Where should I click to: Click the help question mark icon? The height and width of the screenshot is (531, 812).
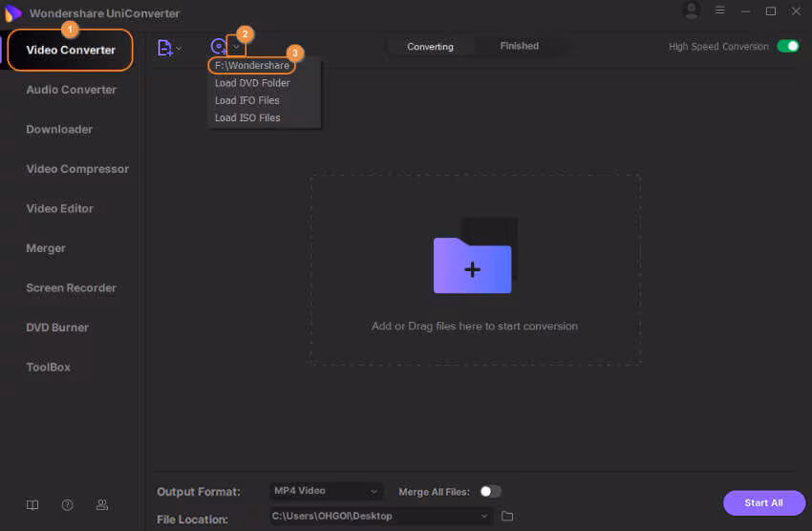click(x=67, y=505)
